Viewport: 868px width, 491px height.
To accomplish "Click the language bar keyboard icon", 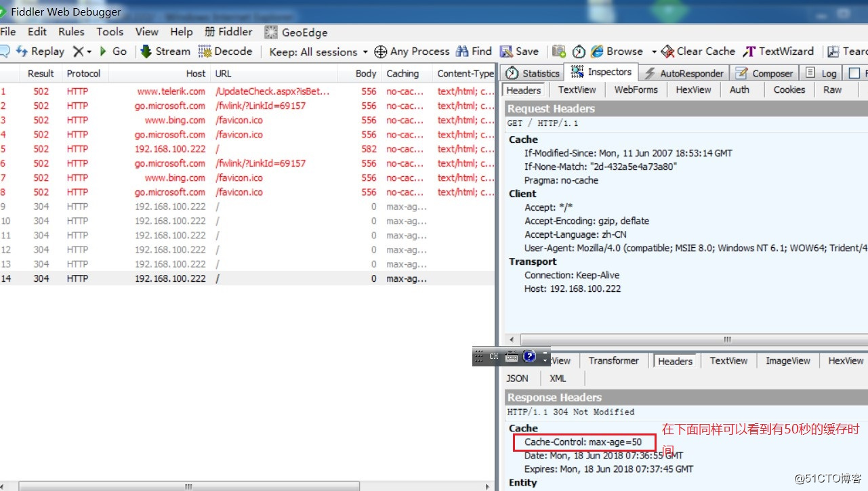I will point(512,356).
